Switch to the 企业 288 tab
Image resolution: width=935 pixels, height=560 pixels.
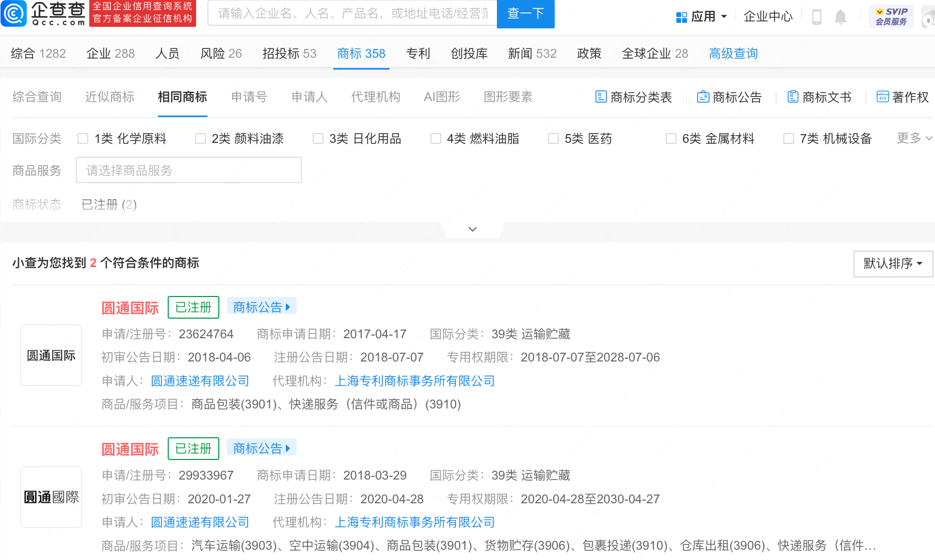click(x=110, y=54)
